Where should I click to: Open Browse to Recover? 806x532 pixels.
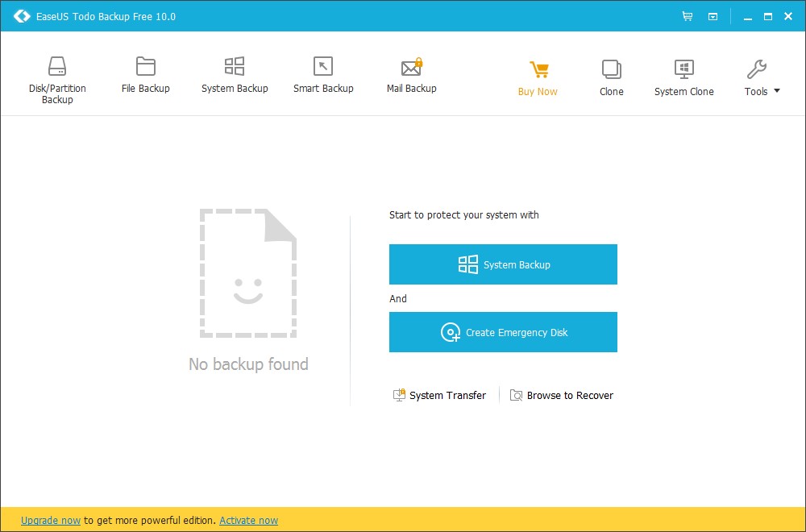562,395
